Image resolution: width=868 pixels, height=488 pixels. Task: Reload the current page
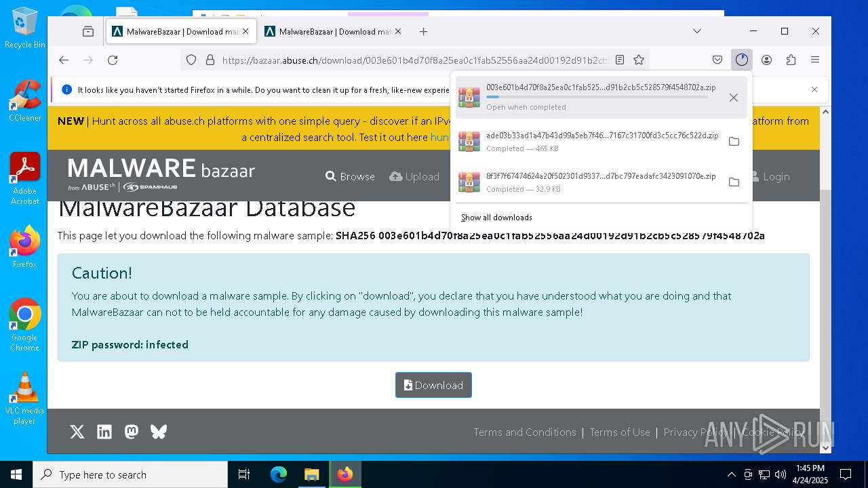tap(113, 60)
